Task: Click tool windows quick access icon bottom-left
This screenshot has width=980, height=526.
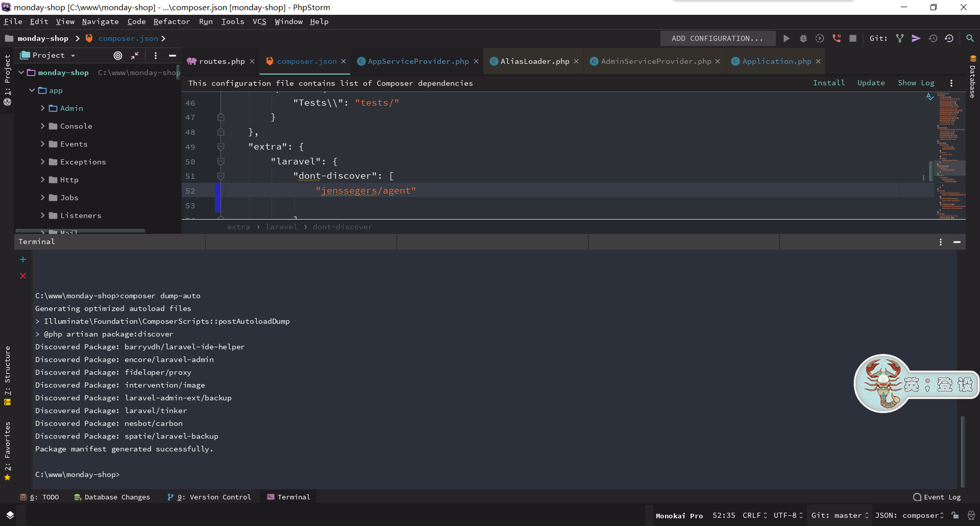Action: click(x=10, y=515)
